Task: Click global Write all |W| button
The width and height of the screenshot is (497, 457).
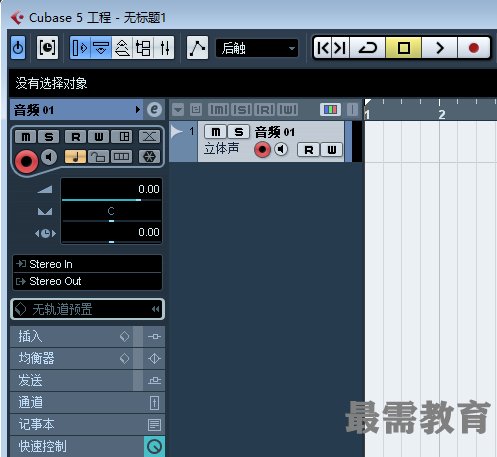Action: [288, 109]
